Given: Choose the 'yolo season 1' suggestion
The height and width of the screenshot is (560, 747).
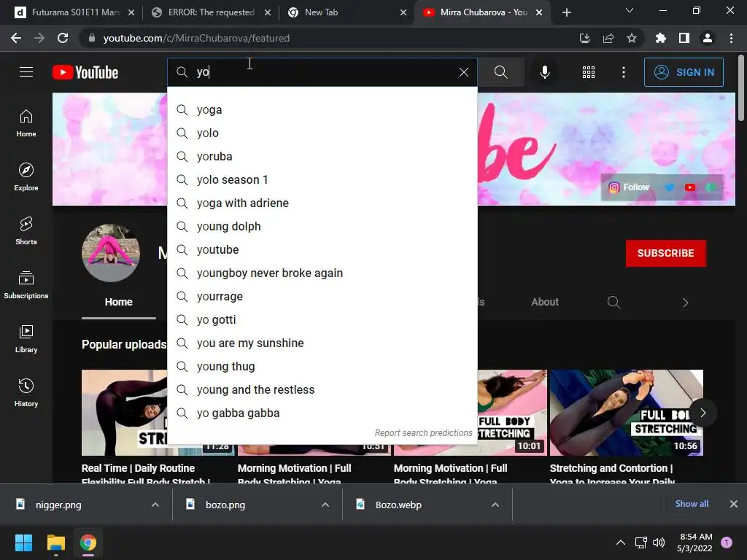Looking at the screenshot, I should point(322,180).
